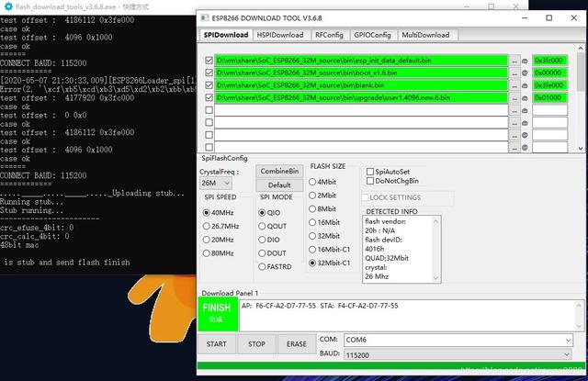
Task: Edit the 0x3fc000 address field
Action: click(x=549, y=61)
